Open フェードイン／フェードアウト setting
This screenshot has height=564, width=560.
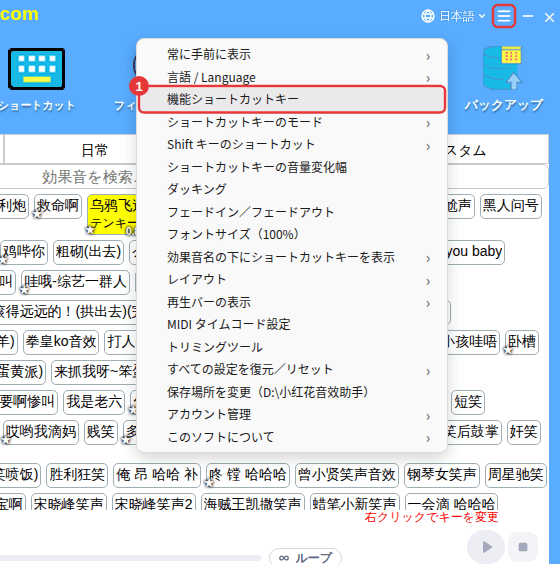click(292, 212)
